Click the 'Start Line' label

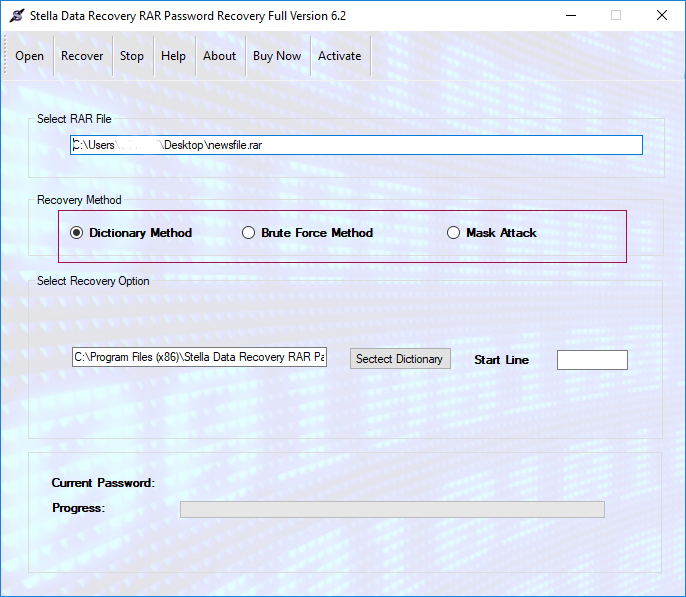point(501,360)
